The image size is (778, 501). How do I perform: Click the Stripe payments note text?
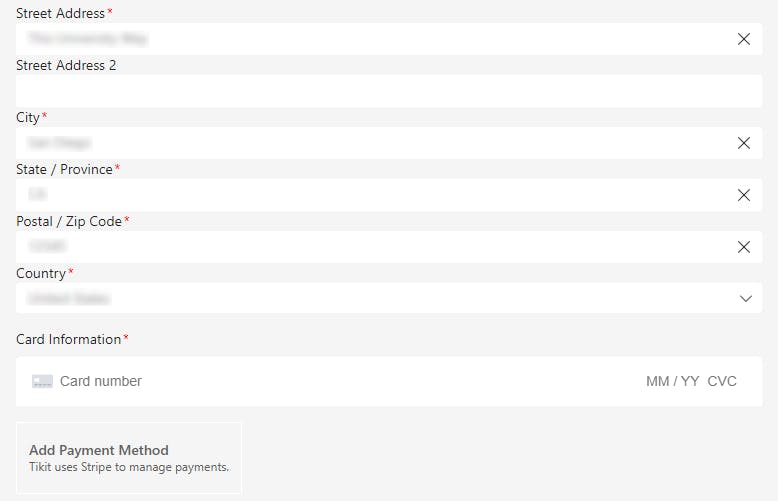click(129, 467)
